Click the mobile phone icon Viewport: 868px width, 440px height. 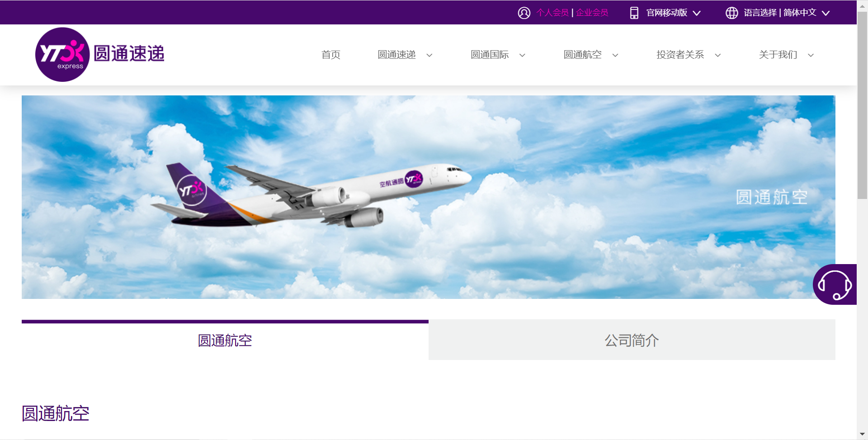click(634, 13)
